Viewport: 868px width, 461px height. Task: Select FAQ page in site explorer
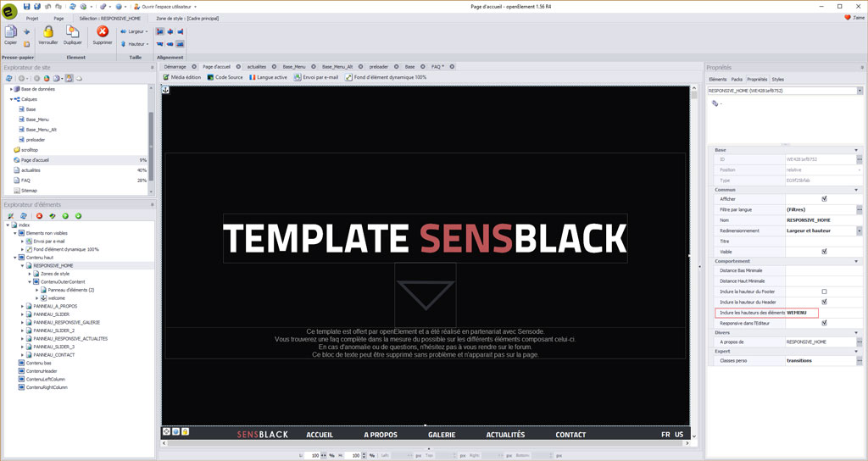point(25,181)
